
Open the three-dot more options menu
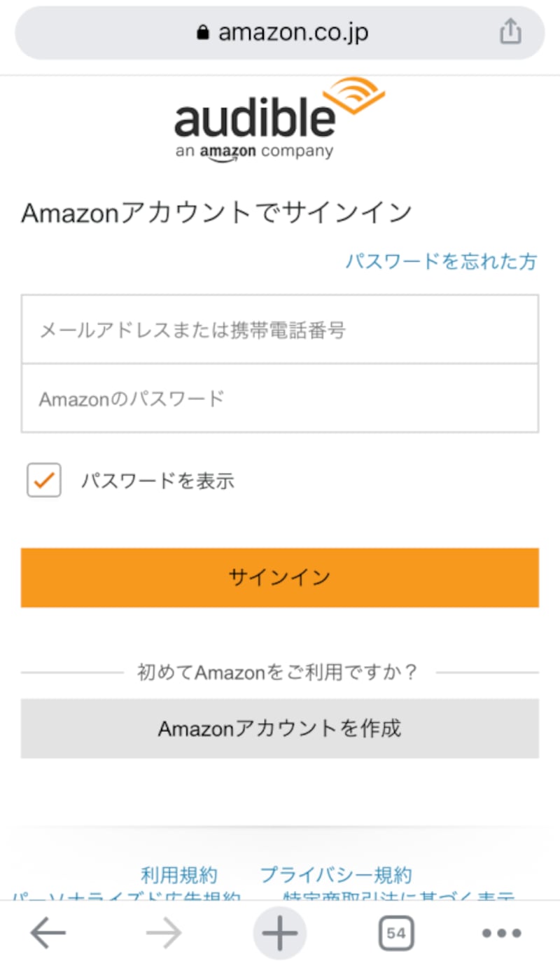tap(501, 932)
